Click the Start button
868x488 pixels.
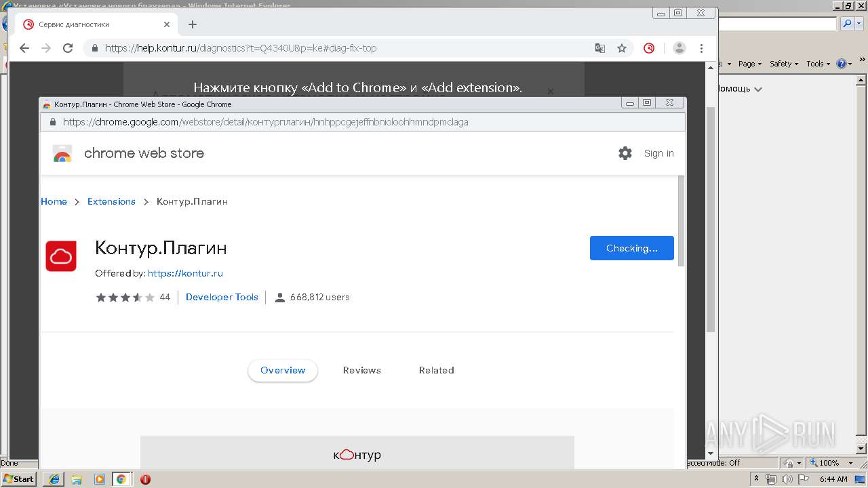pos(19,479)
